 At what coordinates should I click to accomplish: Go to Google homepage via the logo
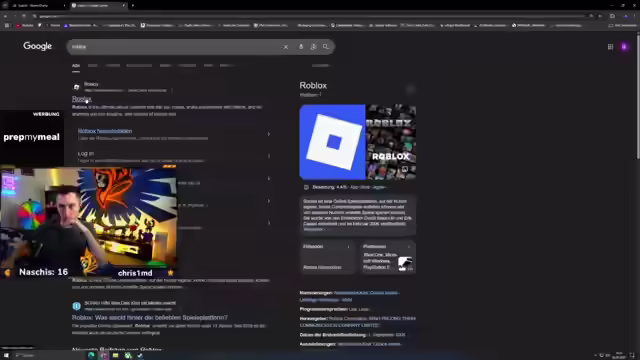click(x=38, y=46)
